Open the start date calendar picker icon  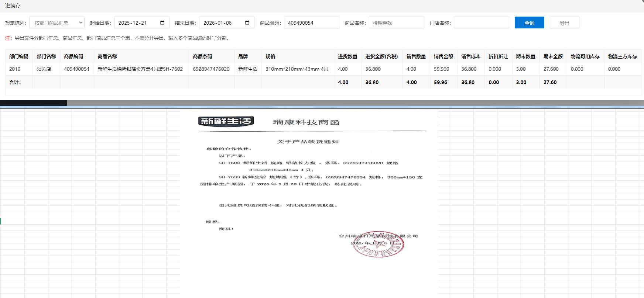[x=162, y=22]
